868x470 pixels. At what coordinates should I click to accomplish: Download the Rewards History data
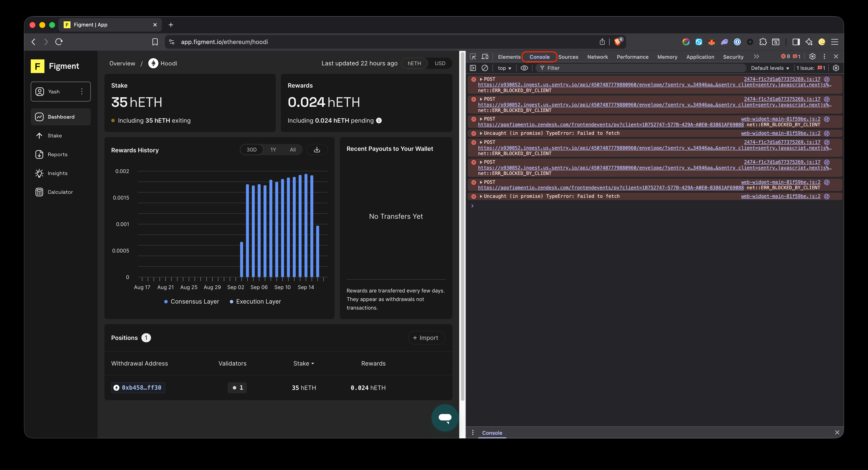tap(317, 150)
